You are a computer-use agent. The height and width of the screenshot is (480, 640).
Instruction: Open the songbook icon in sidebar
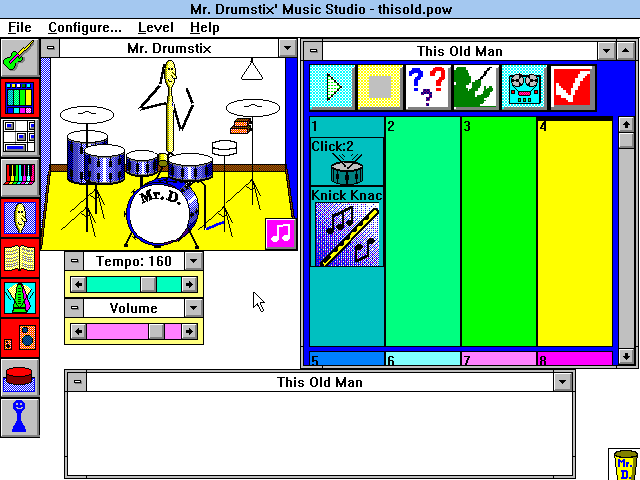[20, 258]
